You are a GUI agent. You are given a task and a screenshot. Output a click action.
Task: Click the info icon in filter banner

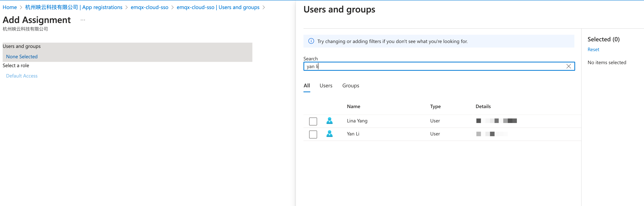(x=311, y=41)
